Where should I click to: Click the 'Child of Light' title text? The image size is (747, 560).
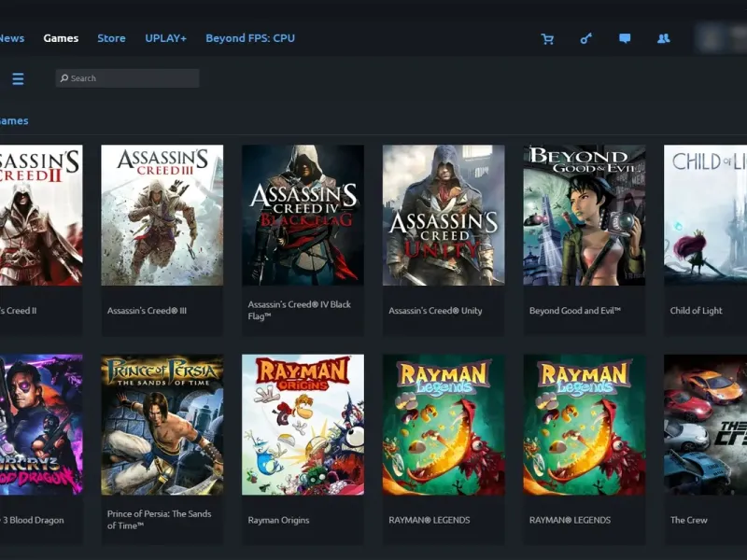(696, 311)
